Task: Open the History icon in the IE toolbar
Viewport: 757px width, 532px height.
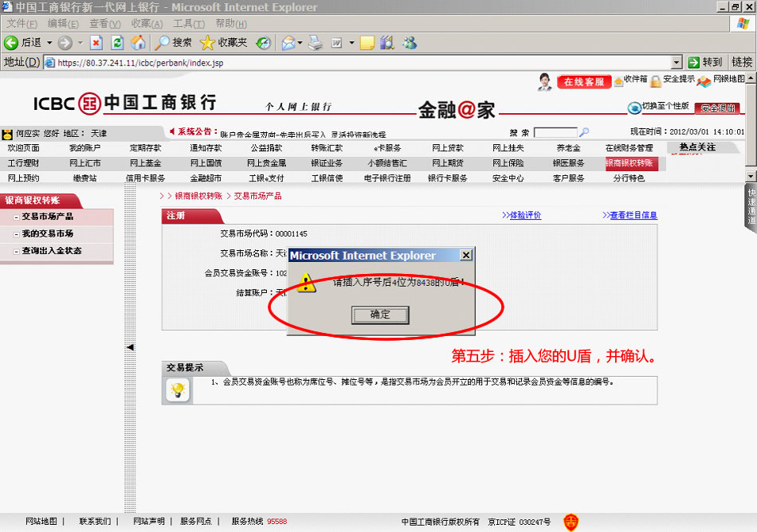Action: (264, 44)
